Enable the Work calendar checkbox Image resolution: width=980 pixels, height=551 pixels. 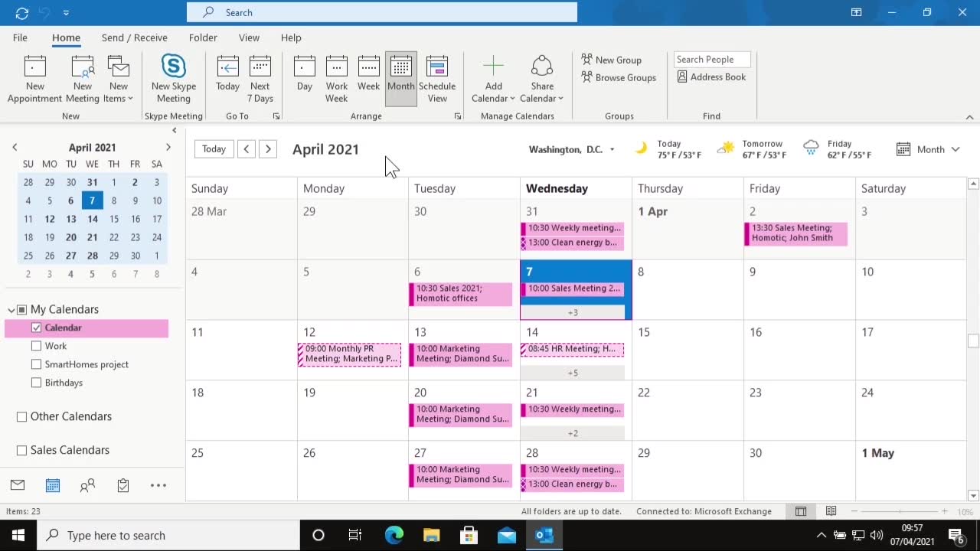click(x=36, y=346)
